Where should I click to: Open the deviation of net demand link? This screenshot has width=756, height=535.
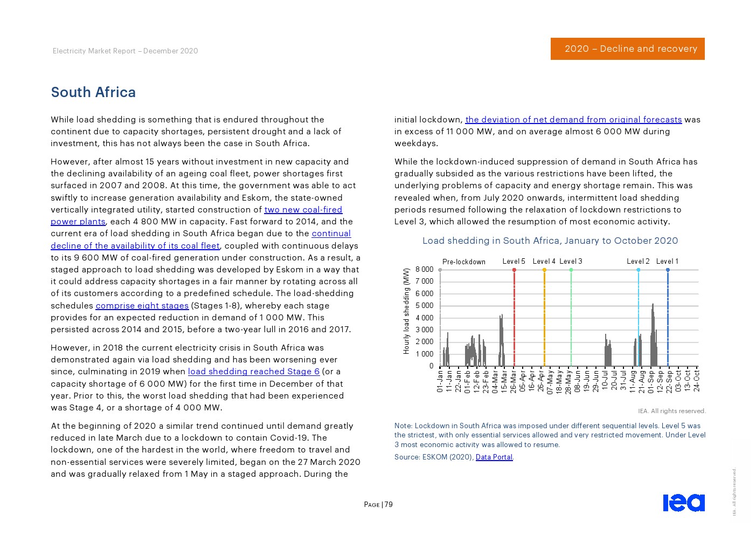pos(573,120)
